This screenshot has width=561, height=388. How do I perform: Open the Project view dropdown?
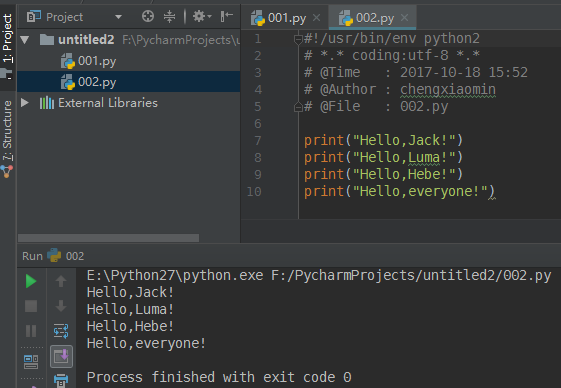pyautogui.click(x=118, y=17)
